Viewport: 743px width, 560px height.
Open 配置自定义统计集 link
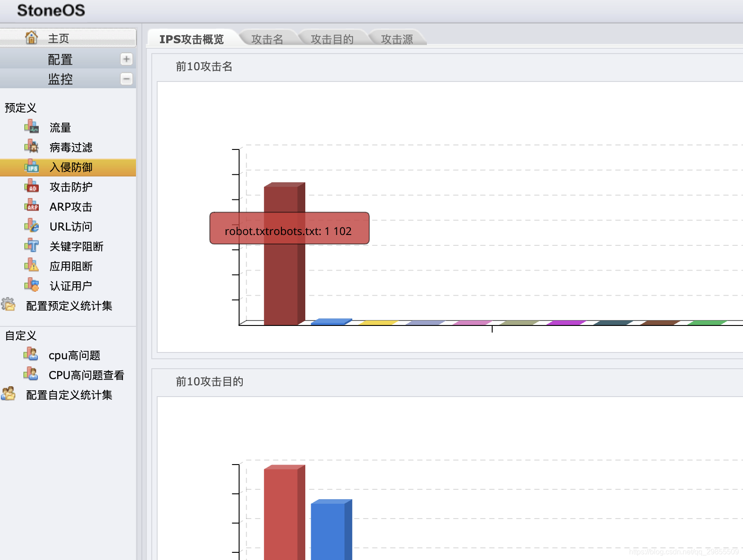coord(69,395)
